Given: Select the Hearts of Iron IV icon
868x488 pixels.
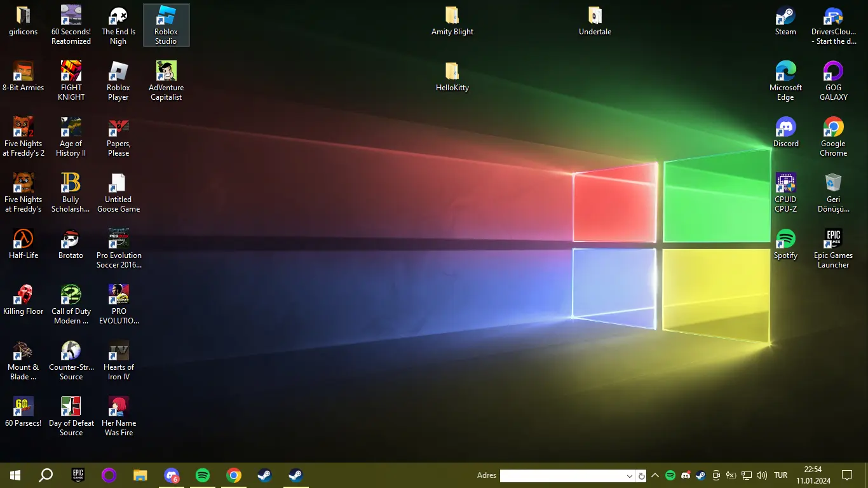Looking at the screenshot, I should 119,360.
